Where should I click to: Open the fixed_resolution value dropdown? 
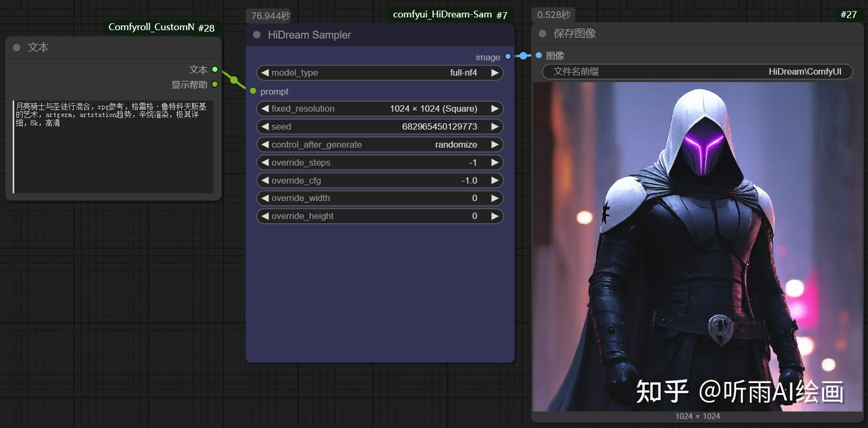[433, 108]
